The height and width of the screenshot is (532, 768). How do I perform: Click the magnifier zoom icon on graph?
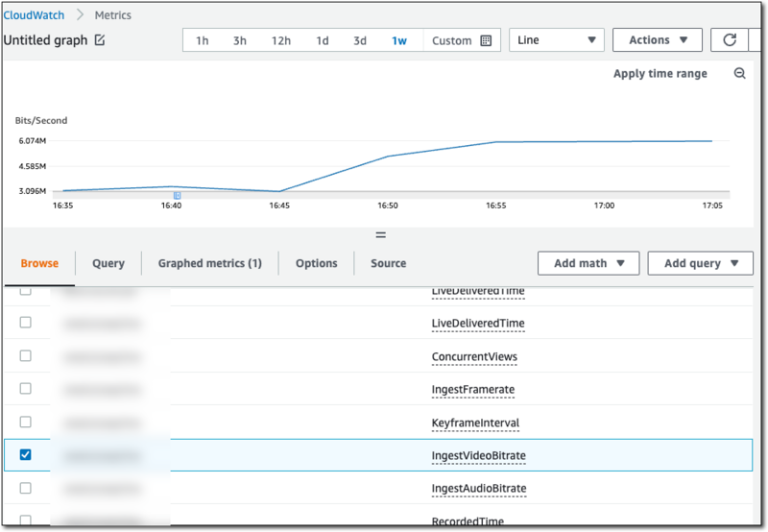tap(739, 74)
